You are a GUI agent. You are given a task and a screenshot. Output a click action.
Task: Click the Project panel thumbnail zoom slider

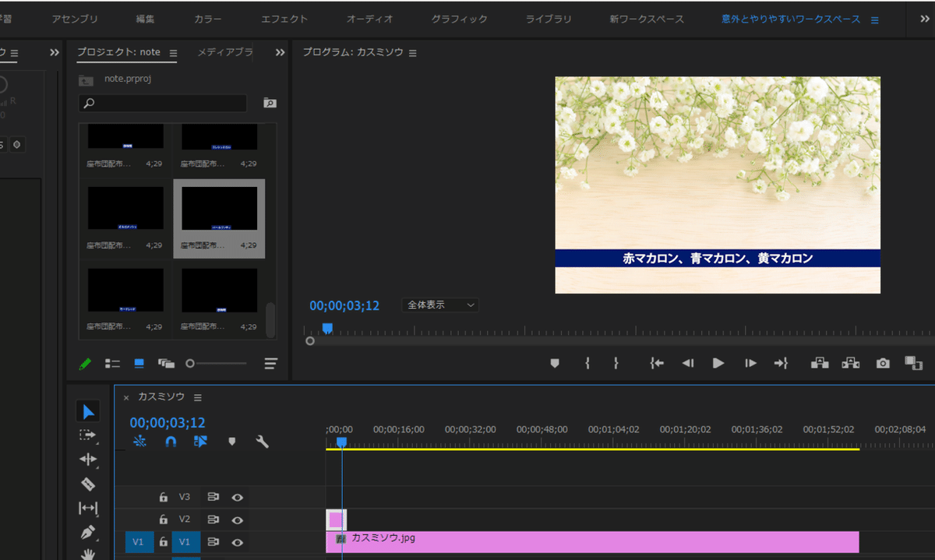(217, 364)
